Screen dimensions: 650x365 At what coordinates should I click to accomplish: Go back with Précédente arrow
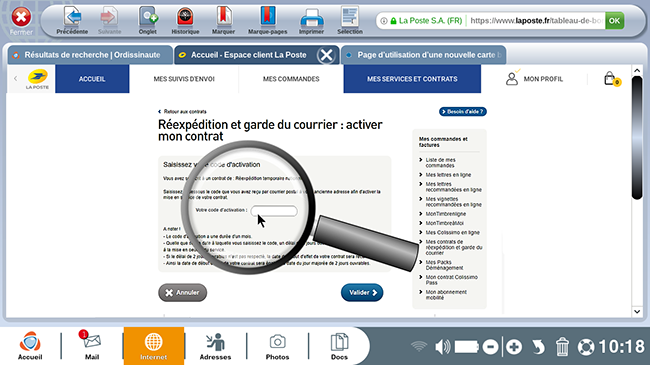[72, 19]
